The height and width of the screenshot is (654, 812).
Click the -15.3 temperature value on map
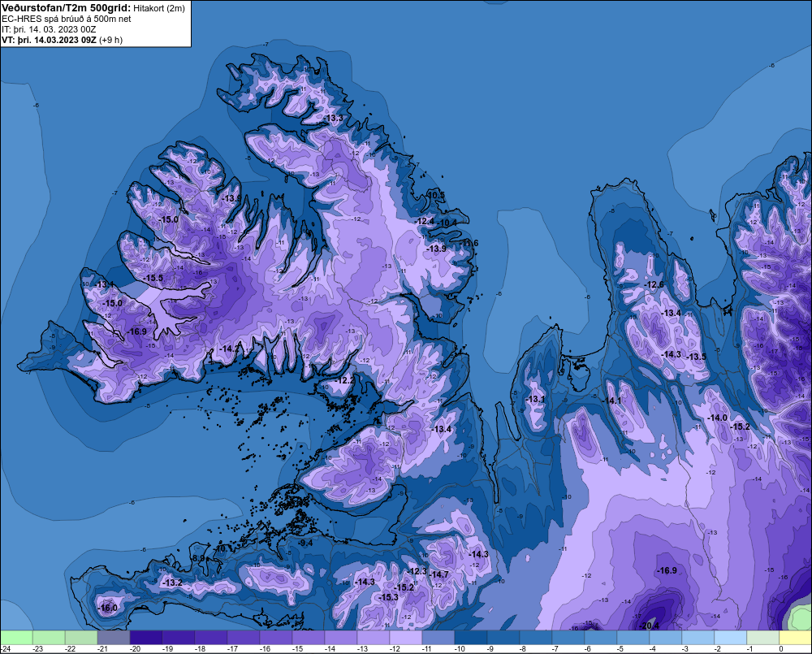(x=388, y=597)
